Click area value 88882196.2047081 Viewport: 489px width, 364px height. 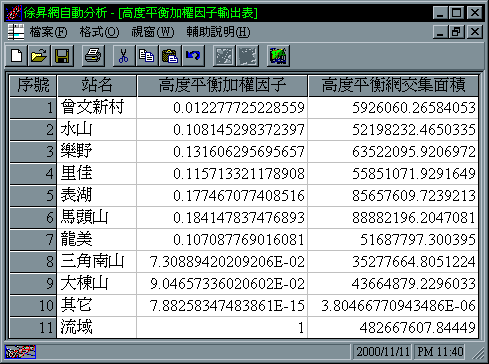(x=393, y=218)
